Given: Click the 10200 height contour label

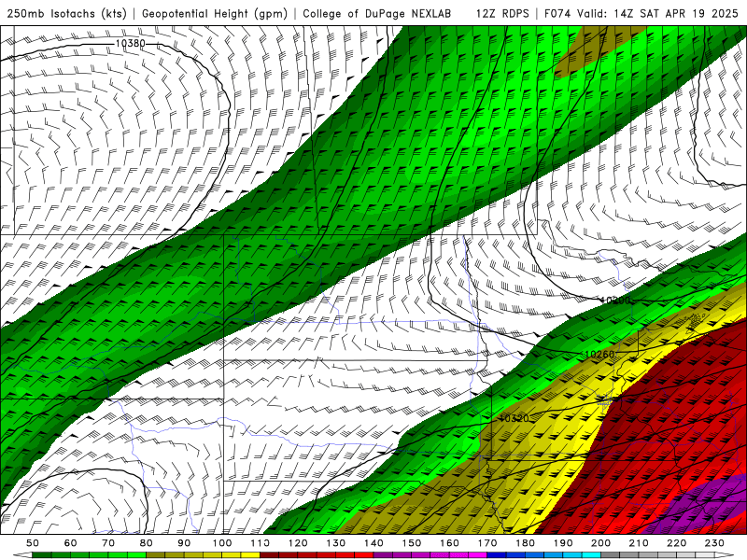Looking at the screenshot, I should [615, 301].
